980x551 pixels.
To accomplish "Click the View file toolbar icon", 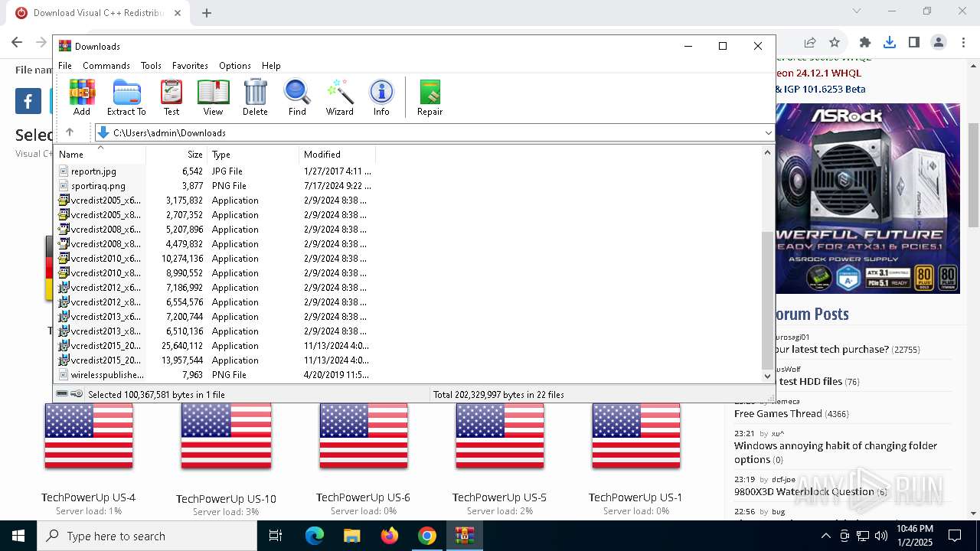I will click(213, 97).
